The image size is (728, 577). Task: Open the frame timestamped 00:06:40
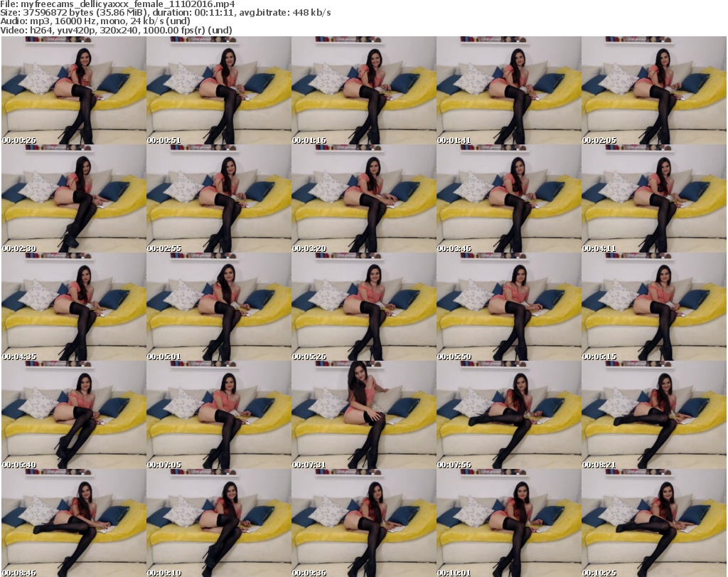pos(73,415)
